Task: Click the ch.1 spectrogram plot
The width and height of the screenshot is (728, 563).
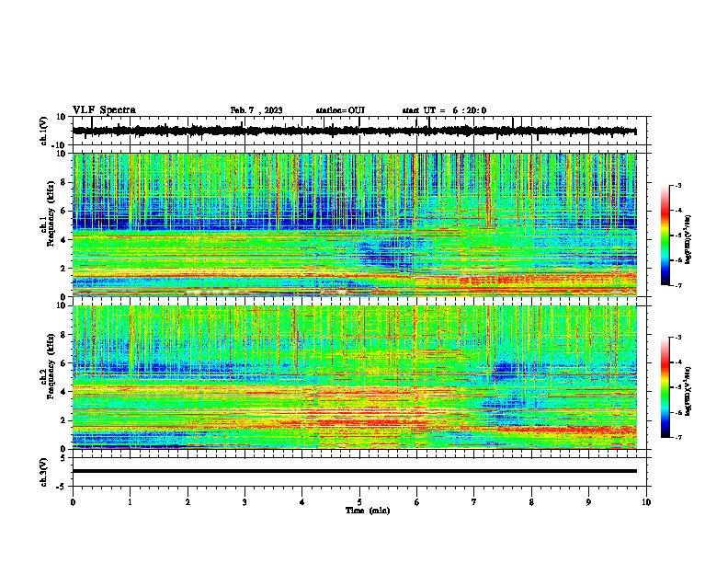Action: pyautogui.click(x=355, y=224)
